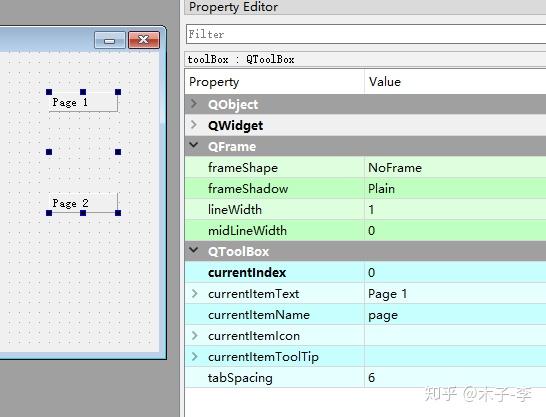Click the Filter input field
Screen dimensions: 546x417
[366, 34]
